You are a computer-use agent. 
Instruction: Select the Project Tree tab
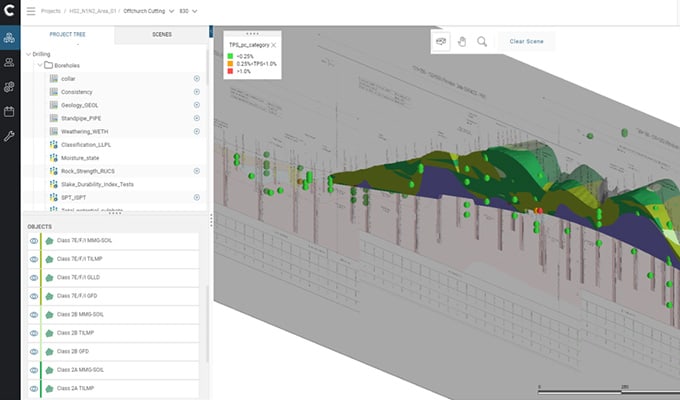click(68, 34)
